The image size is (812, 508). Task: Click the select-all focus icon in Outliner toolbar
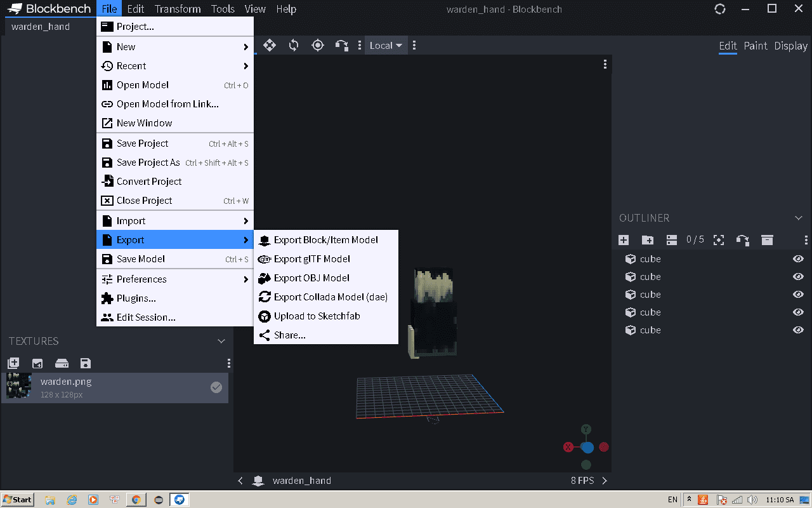[719, 240]
